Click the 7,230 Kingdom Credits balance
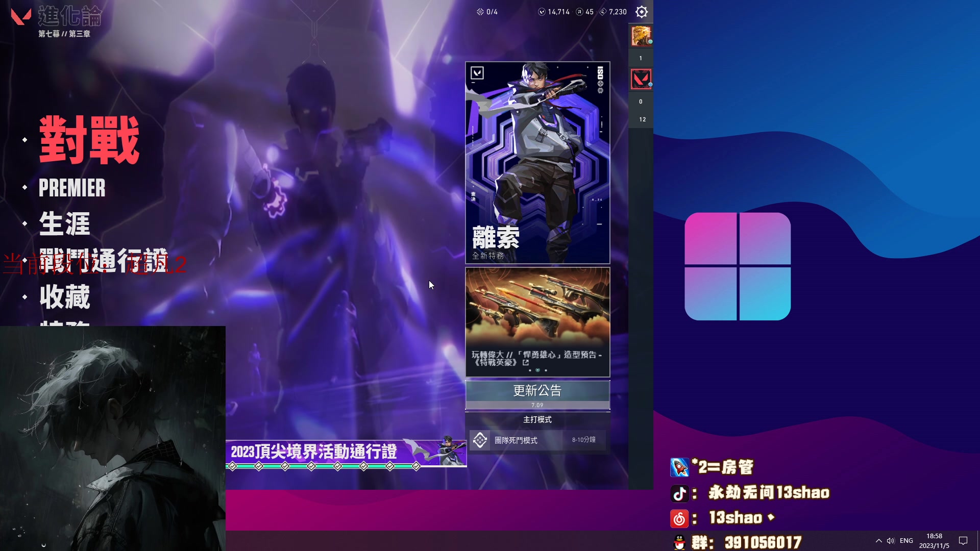The image size is (980, 551). pos(618,12)
